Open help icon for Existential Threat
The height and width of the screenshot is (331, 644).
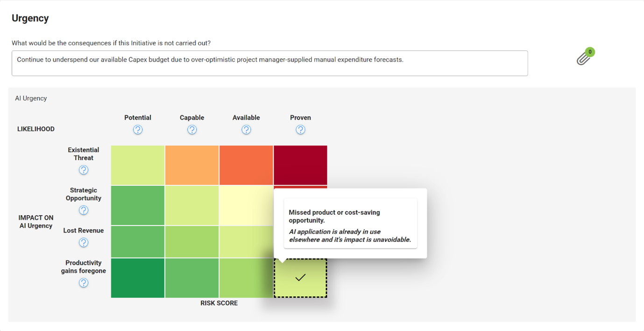[x=84, y=170]
